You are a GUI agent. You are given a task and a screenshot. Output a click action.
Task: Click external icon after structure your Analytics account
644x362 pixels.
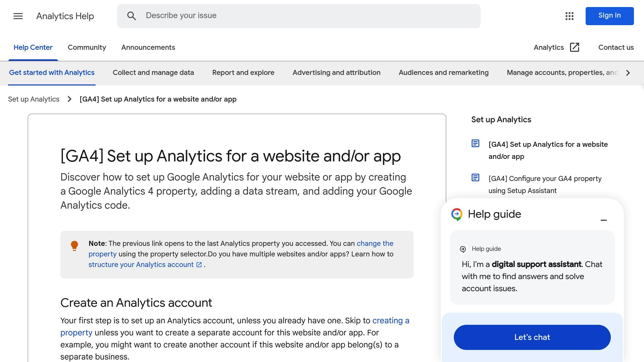click(199, 264)
